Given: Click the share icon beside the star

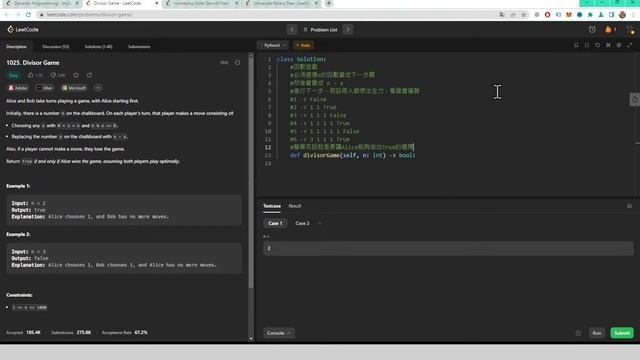Looking at the screenshot, I should pos(89,75).
